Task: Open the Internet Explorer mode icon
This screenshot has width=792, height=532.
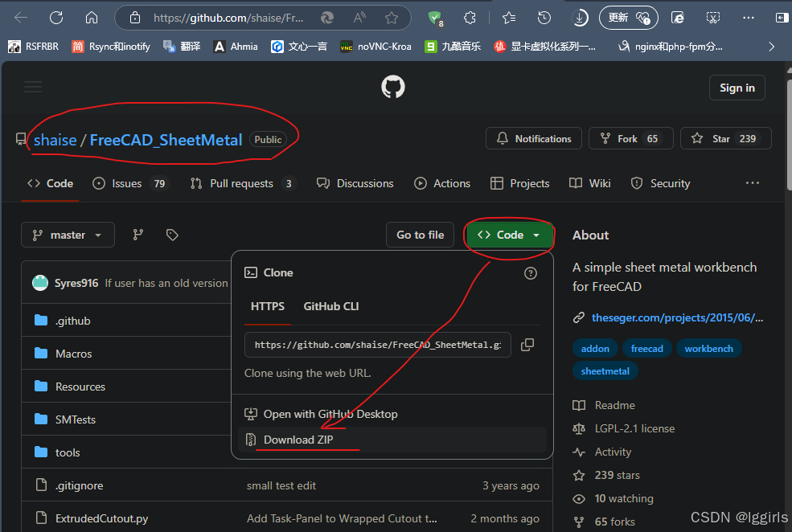Action: coord(677,18)
